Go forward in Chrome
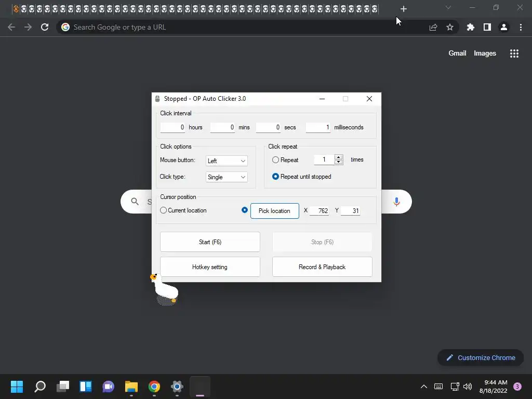Image resolution: width=532 pixels, height=399 pixels. click(x=28, y=27)
